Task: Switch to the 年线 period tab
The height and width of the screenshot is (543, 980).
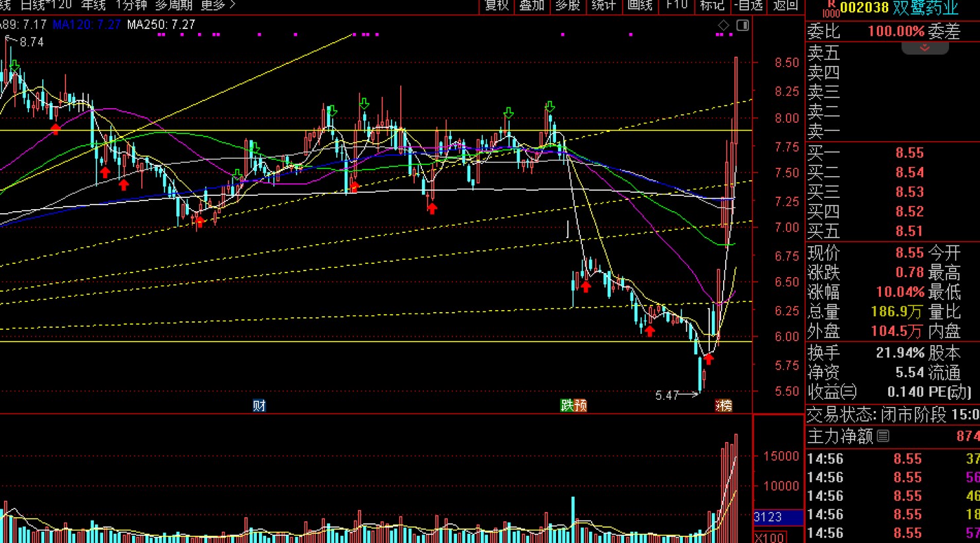Action: click(x=93, y=5)
